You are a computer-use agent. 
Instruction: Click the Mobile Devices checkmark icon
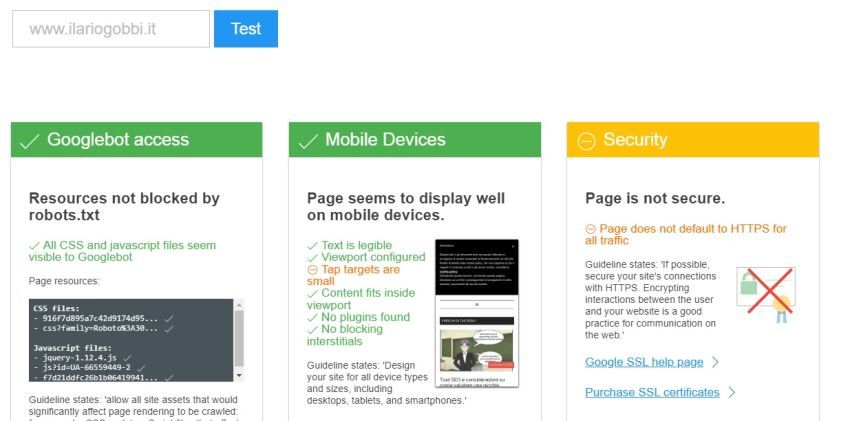coord(307,141)
